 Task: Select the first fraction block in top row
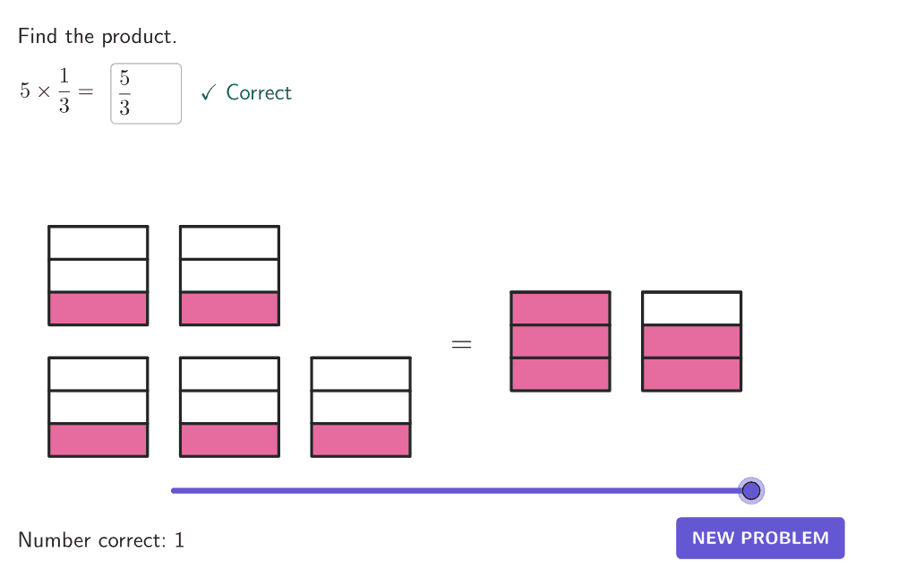98,276
